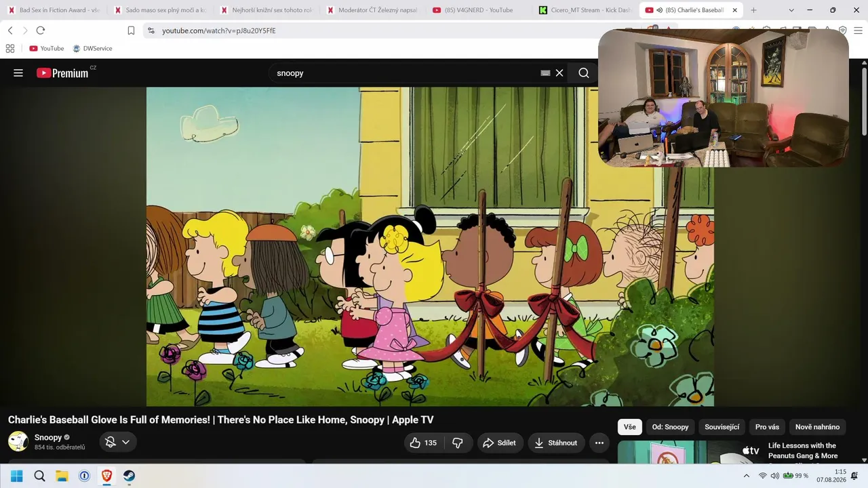Open the Snoopy channel name link
868x488 pixels.
(48, 437)
